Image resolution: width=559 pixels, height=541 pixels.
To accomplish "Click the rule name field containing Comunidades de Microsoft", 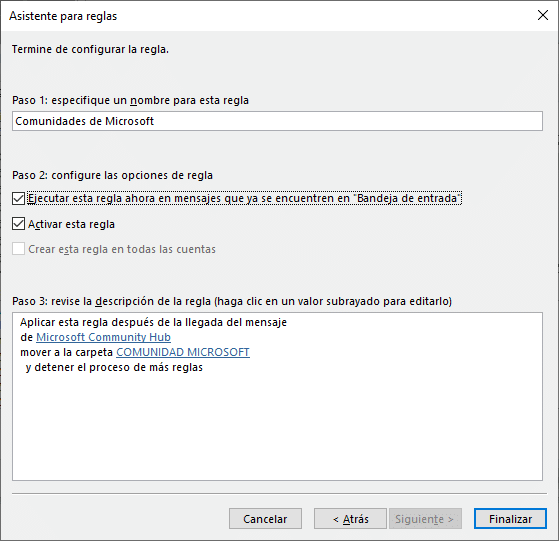I will click(x=277, y=121).
